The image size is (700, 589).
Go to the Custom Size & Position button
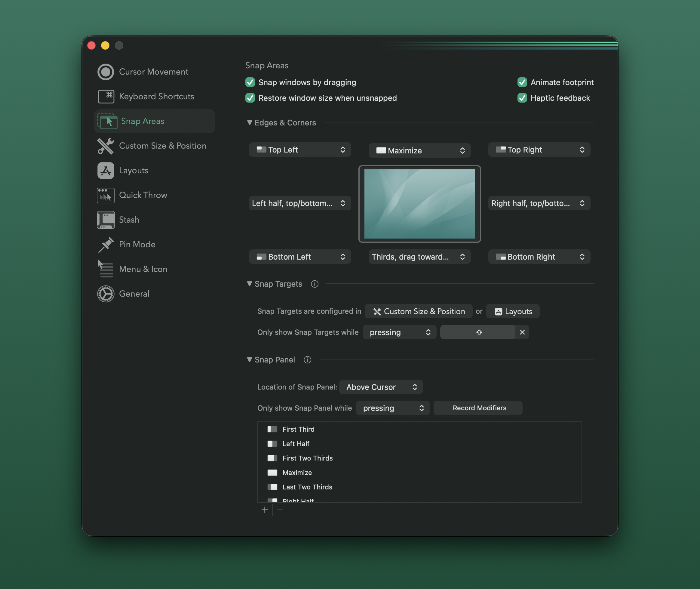(x=418, y=311)
